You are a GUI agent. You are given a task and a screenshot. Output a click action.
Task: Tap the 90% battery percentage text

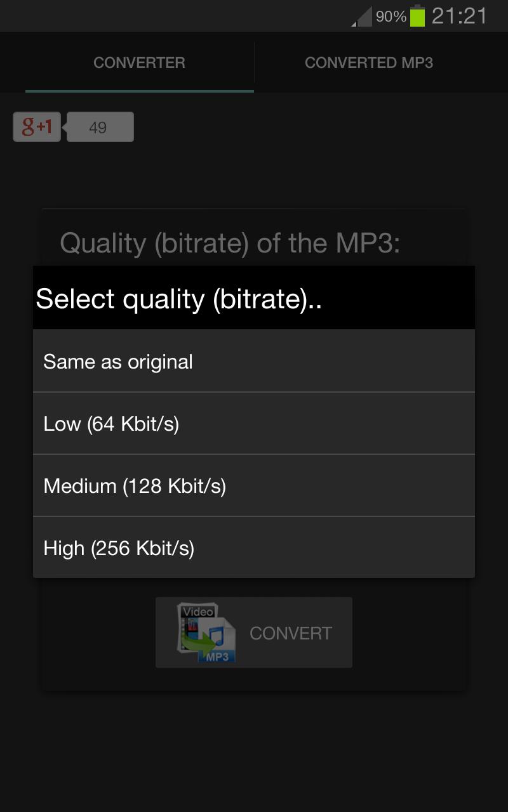[x=391, y=16]
